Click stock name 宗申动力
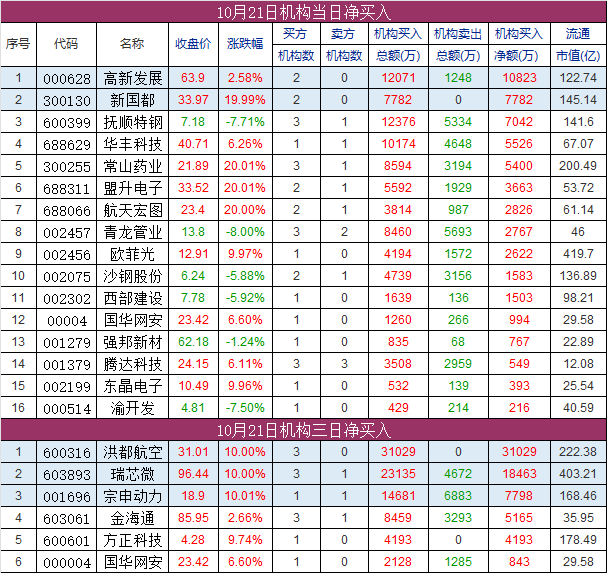The image size is (607, 573). tap(132, 497)
